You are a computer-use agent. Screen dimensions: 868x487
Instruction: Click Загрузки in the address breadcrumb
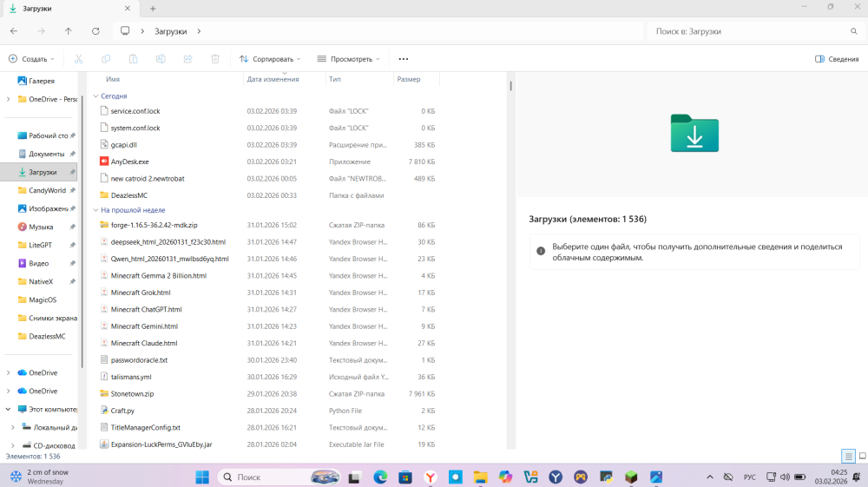point(170,31)
